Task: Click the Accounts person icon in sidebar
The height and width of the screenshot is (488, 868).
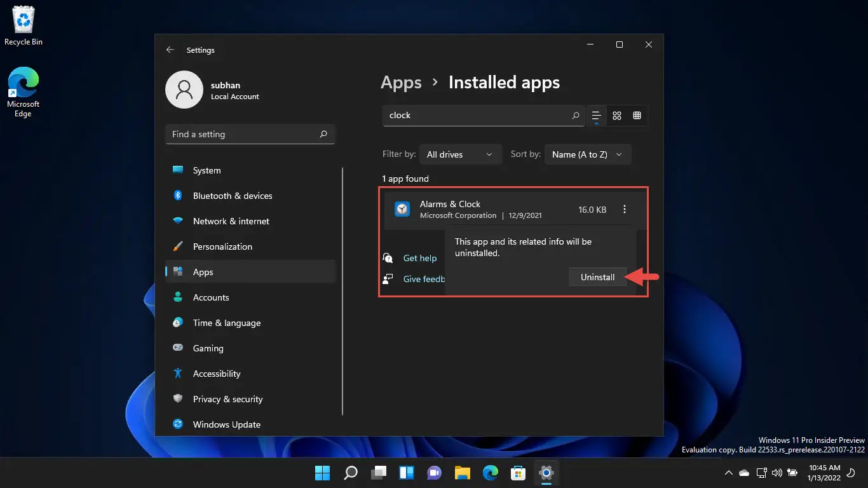Action: point(179,297)
